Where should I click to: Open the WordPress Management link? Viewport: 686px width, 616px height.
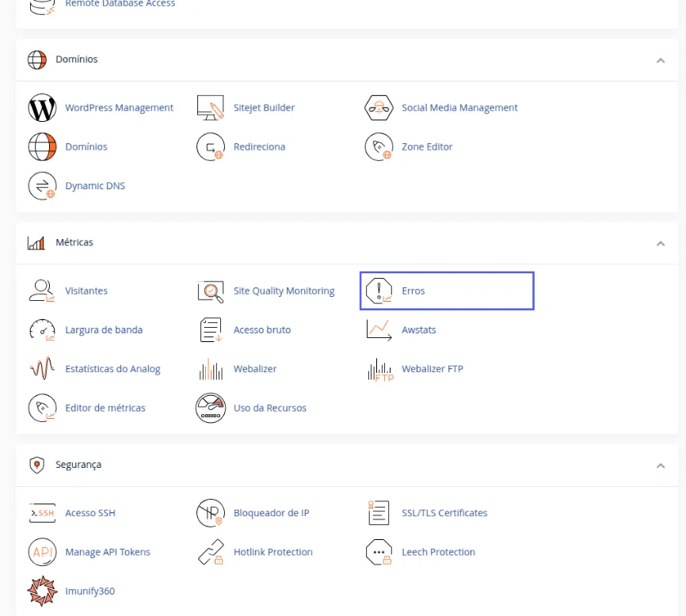pyautogui.click(x=120, y=108)
